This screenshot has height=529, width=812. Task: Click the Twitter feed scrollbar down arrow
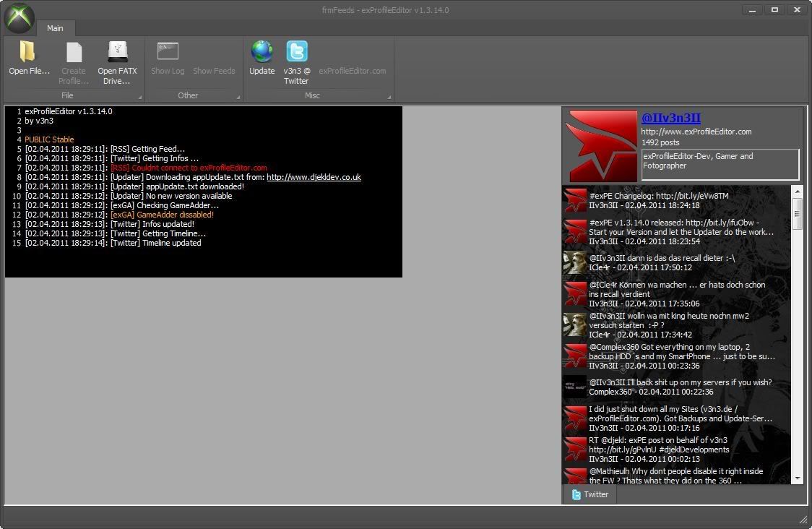(798, 478)
